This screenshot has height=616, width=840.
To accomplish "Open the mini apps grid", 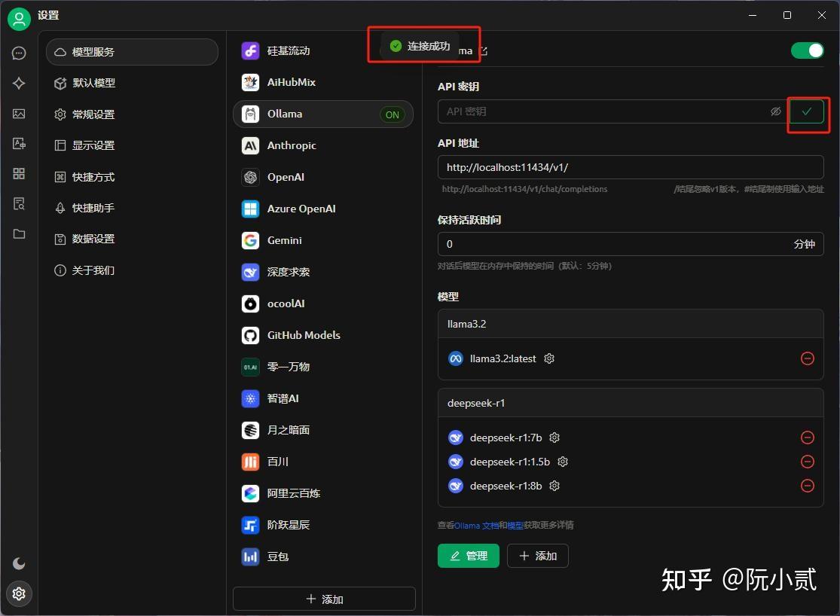I will [19, 173].
